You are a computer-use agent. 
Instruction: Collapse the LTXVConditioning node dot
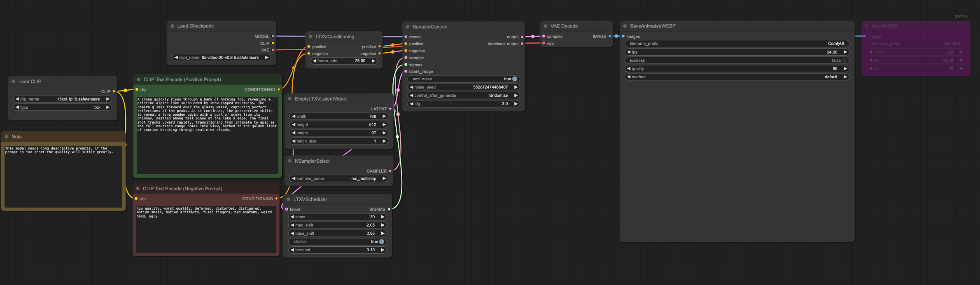(x=310, y=37)
